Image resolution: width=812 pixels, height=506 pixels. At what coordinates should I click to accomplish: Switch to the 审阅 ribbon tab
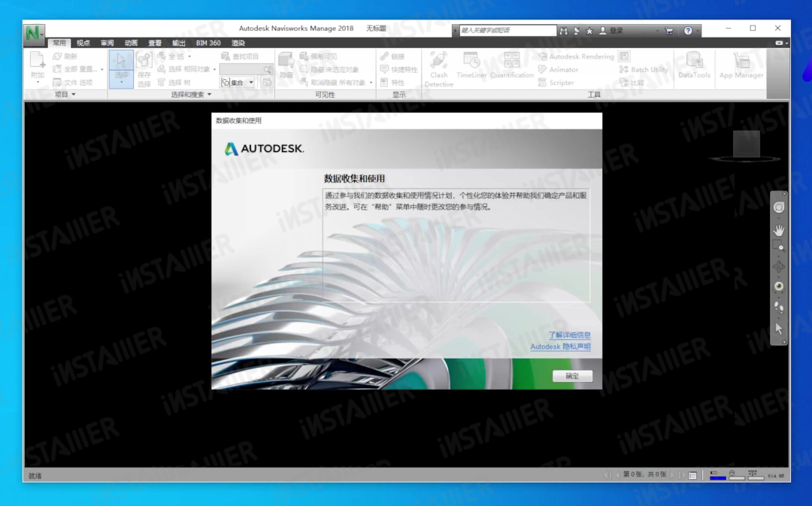(x=108, y=43)
